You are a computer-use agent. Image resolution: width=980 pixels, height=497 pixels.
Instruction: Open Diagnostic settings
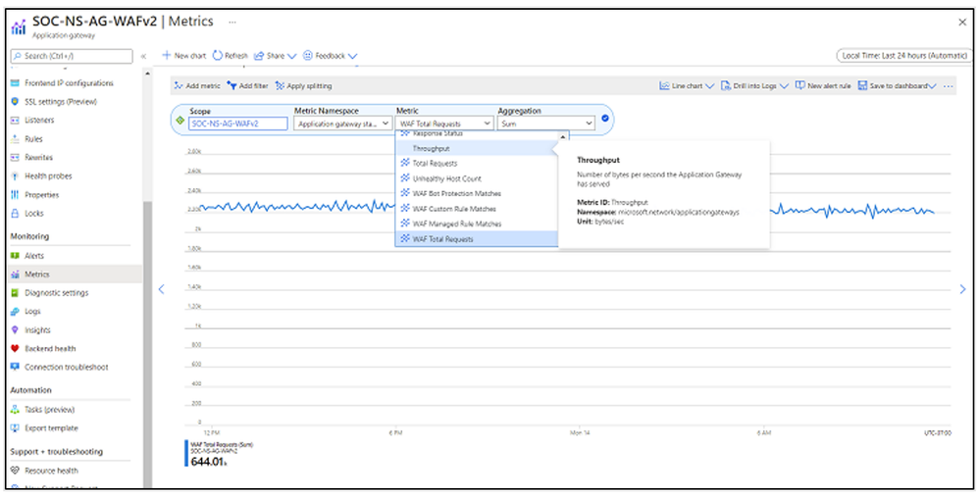click(56, 293)
